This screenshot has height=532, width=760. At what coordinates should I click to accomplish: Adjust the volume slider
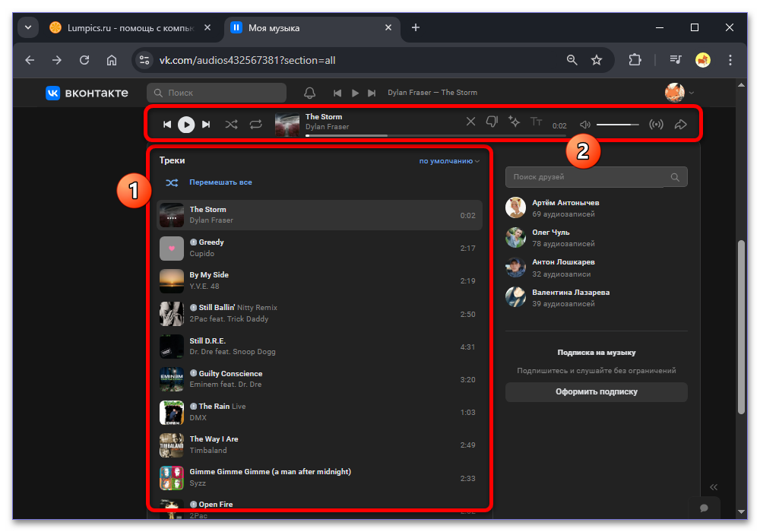click(x=617, y=125)
